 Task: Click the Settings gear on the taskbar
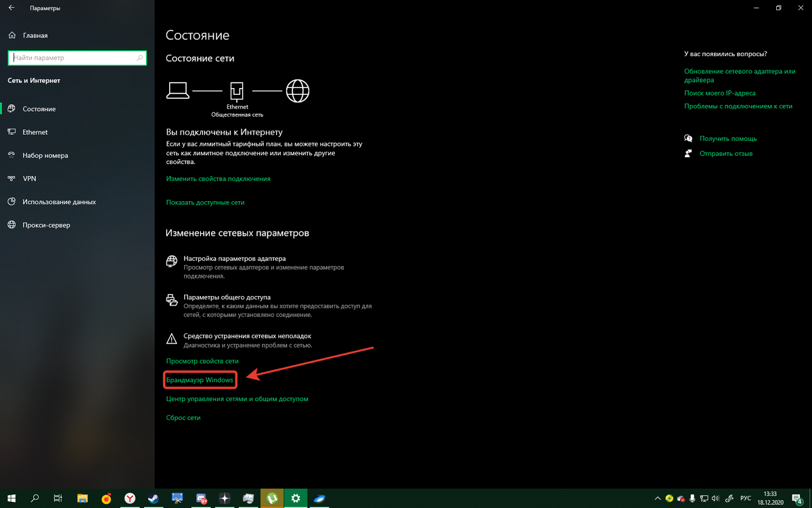coord(296,498)
